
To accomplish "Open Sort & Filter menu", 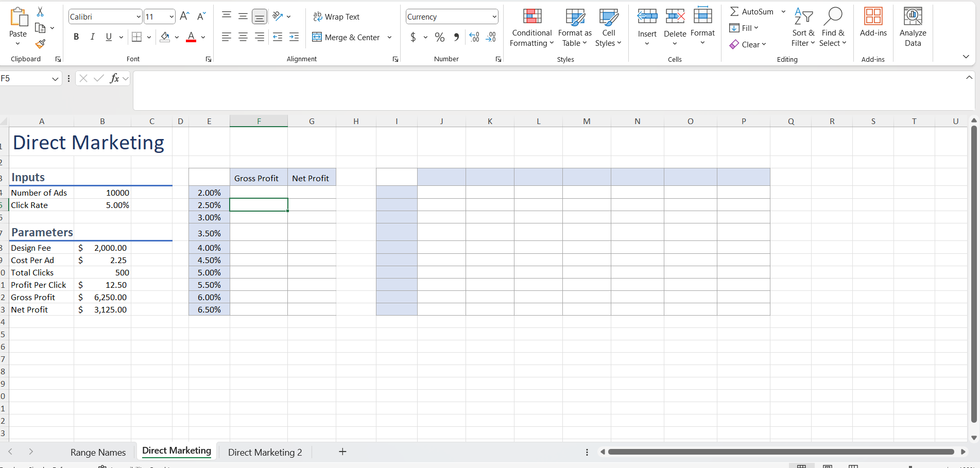I will pos(803,28).
